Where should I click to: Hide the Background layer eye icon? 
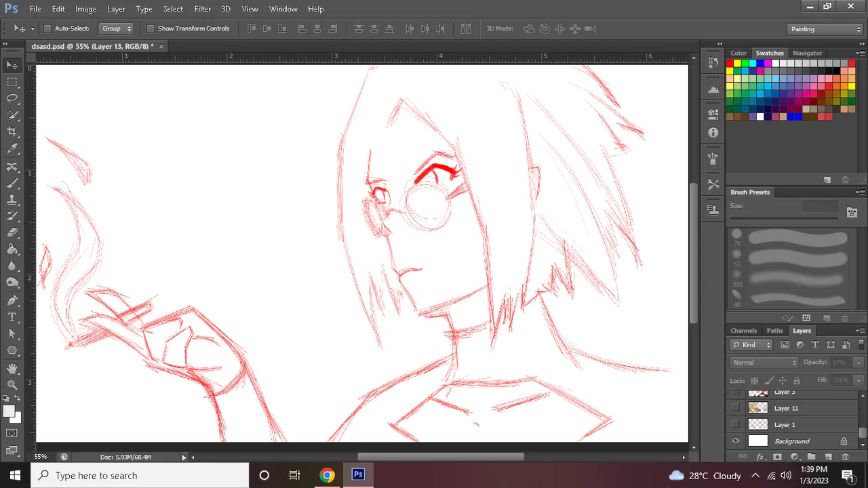pyautogui.click(x=736, y=441)
